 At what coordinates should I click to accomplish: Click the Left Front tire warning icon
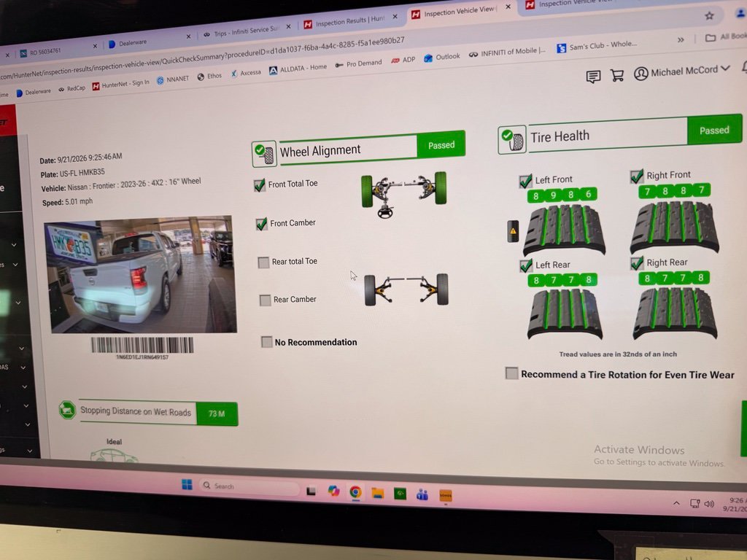pos(513,231)
